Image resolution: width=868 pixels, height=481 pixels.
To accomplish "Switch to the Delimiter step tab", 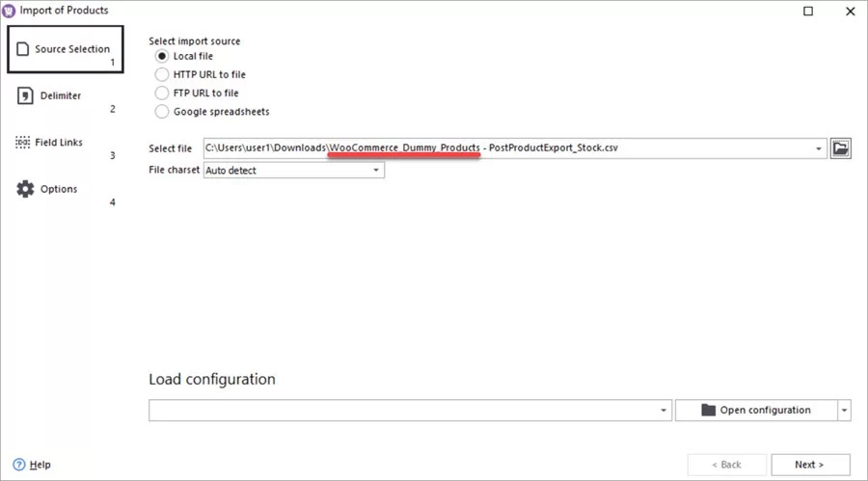I will (x=61, y=96).
